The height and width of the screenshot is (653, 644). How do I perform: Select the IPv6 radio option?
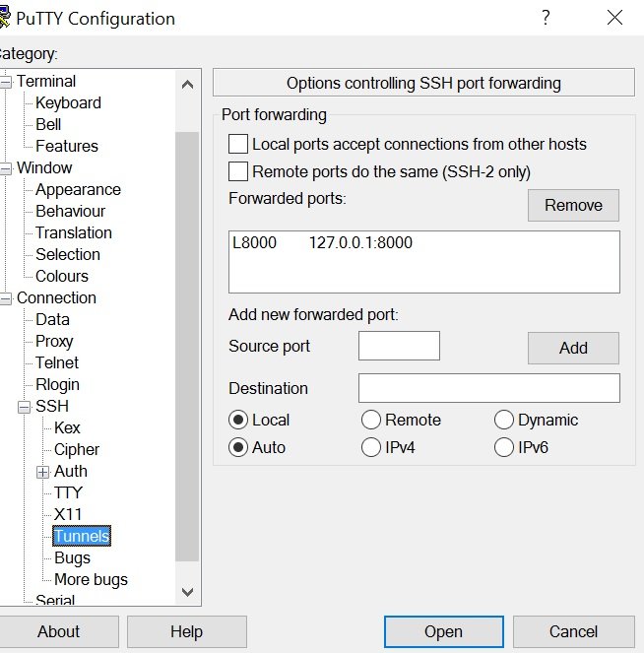(x=504, y=447)
